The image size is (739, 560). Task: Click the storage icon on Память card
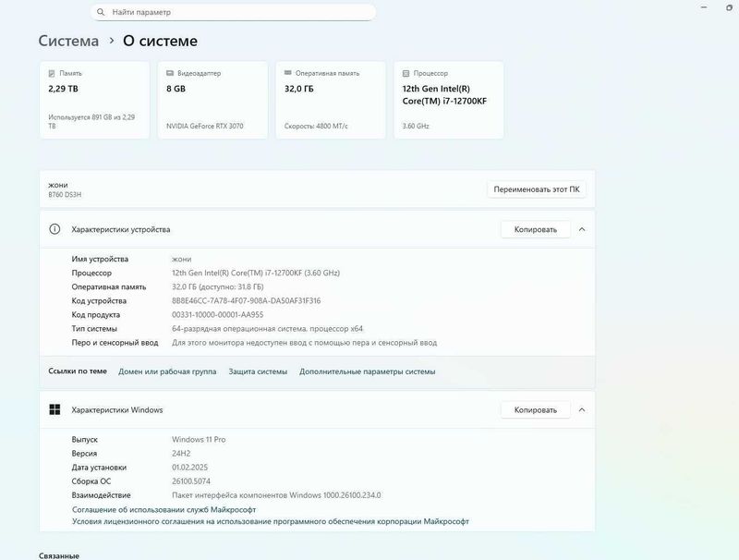(x=52, y=74)
